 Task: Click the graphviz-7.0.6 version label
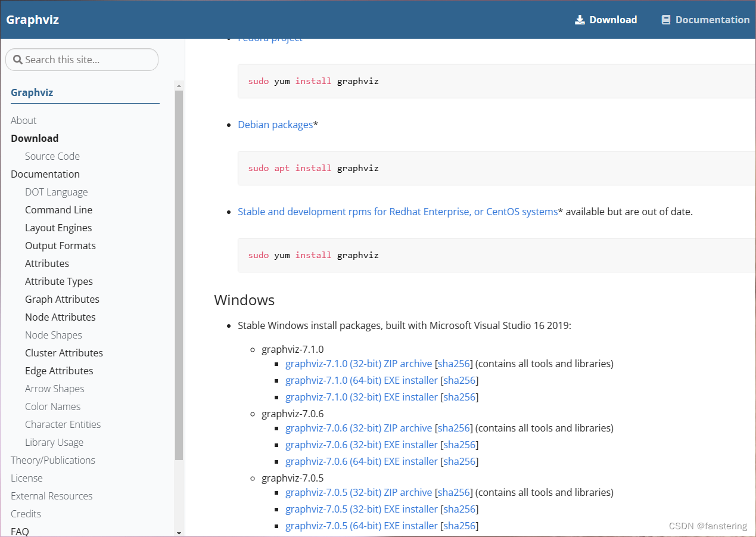(293, 414)
